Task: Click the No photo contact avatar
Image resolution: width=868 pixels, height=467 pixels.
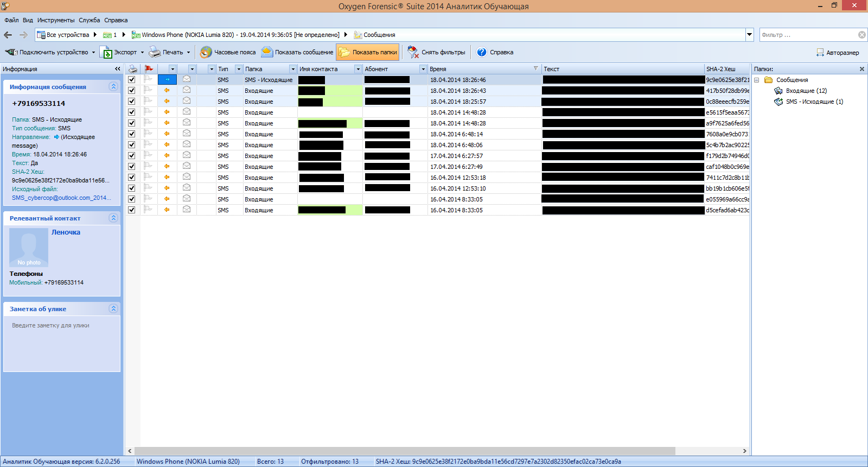Action: point(29,247)
